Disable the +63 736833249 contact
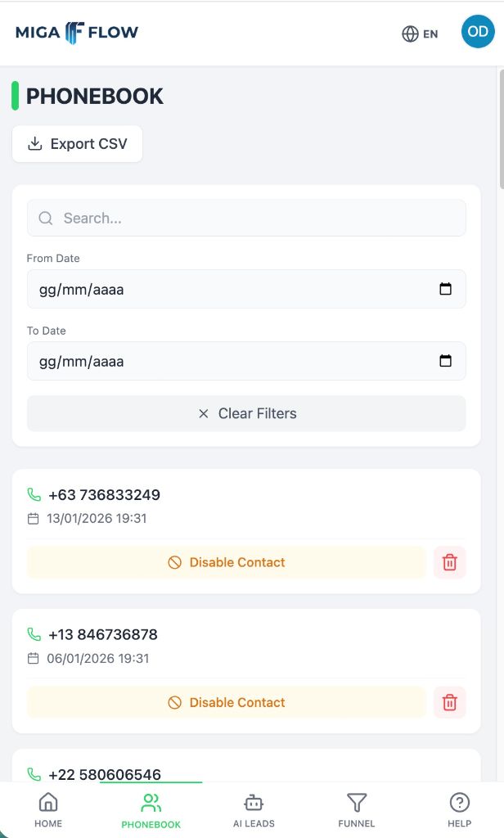Image resolution: width=504 pixels, height=838 pixels. (x=227, y=562)
